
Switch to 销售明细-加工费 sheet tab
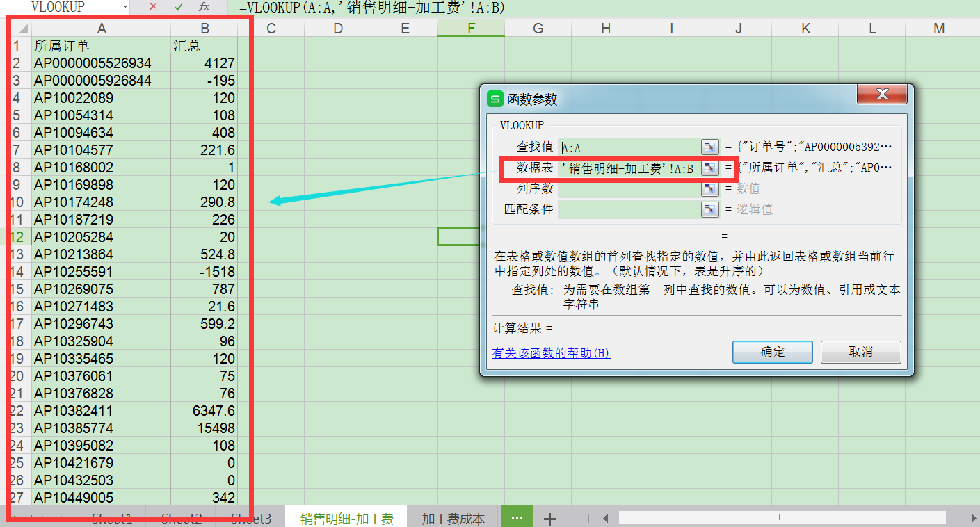pos(347,519)
